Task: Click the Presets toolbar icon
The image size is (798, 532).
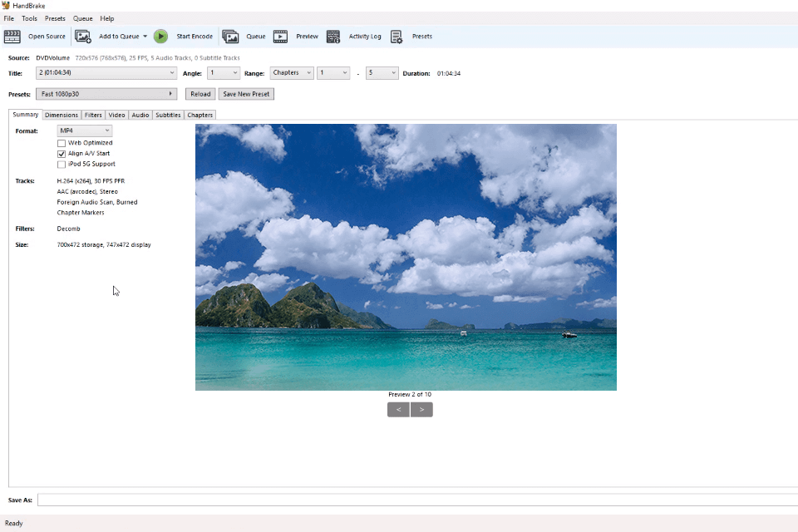Action: [397, 36]
